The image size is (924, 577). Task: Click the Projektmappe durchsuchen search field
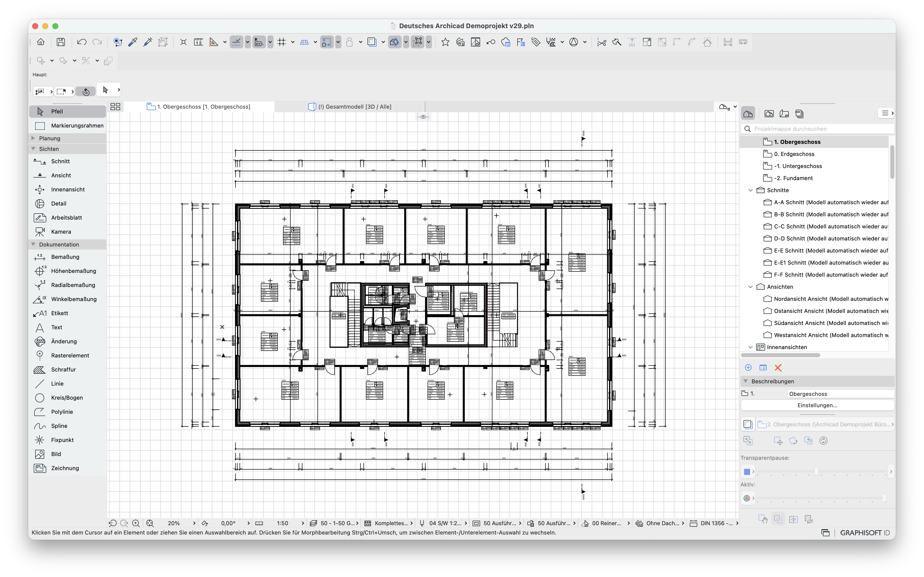[817, 129]
